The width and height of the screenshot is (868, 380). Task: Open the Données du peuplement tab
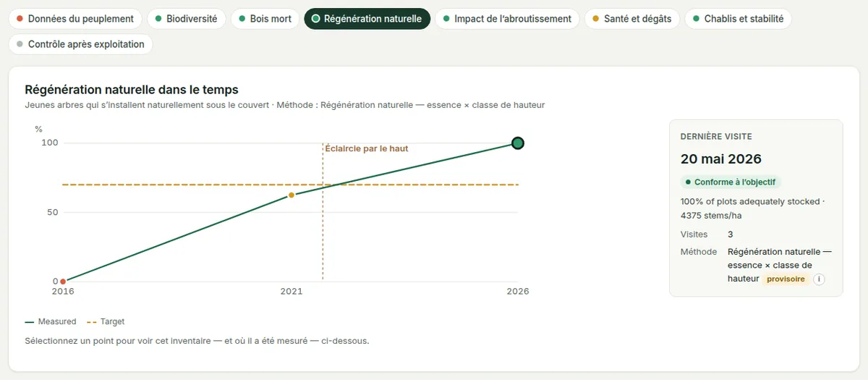75,19
